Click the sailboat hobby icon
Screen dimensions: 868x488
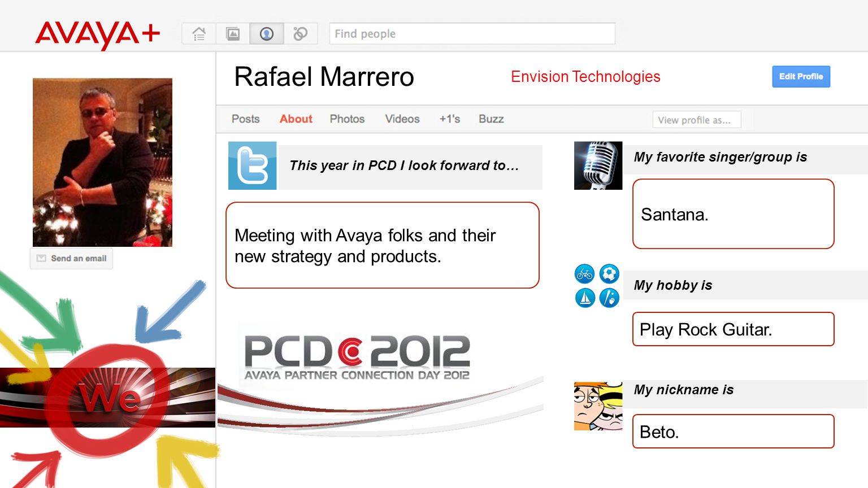click(x=585, y=298)
